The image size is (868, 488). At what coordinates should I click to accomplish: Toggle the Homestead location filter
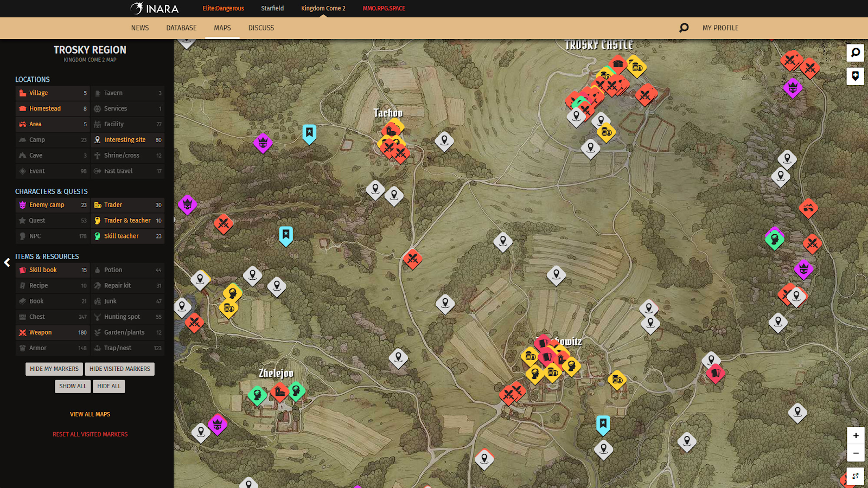(53, 109)
